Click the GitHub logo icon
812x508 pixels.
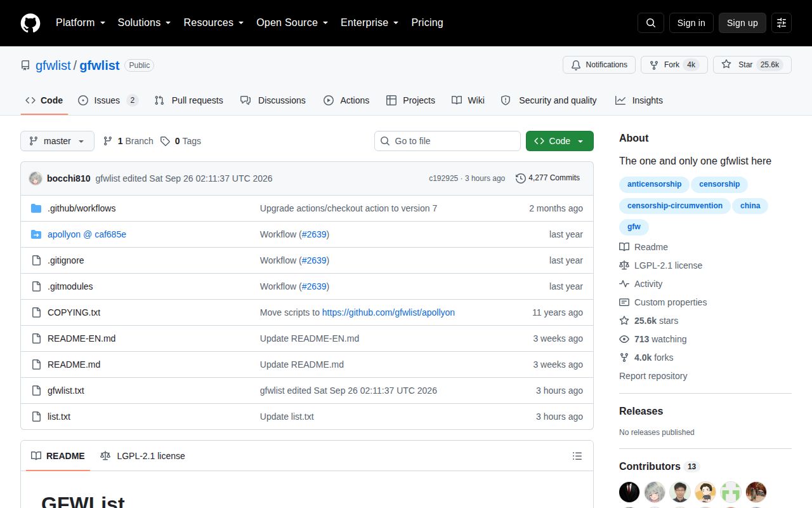(x=30, y=23)
